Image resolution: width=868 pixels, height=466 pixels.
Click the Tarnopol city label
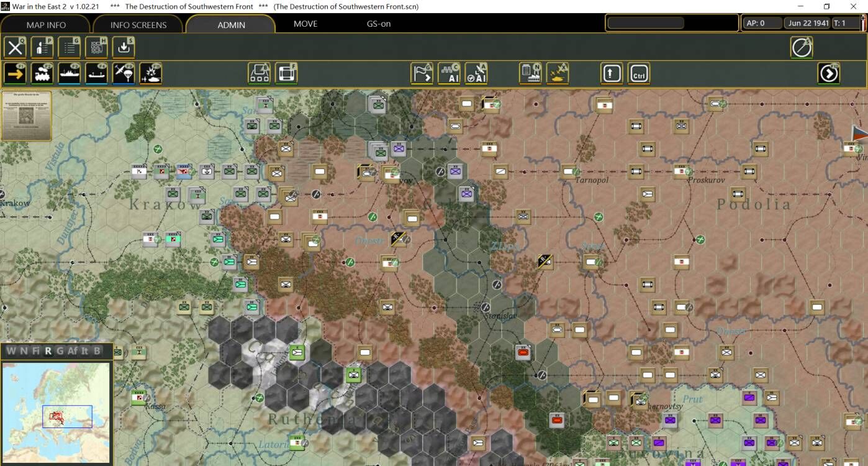592,180
